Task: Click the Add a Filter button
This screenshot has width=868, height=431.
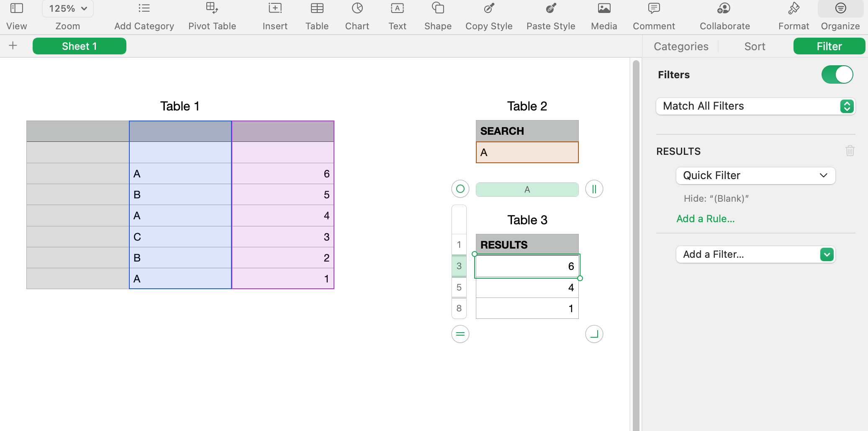Action: point(755,254)
